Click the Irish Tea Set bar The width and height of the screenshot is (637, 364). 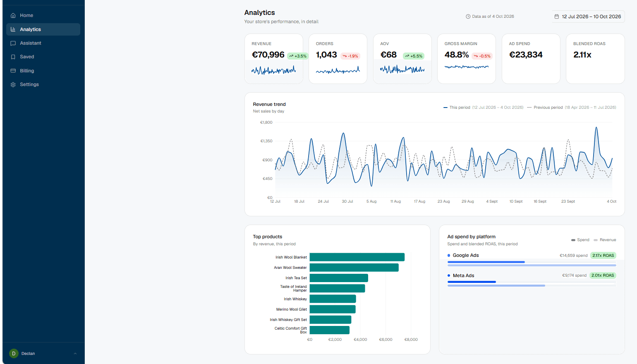pyautogui.click(x=339, y=278)
